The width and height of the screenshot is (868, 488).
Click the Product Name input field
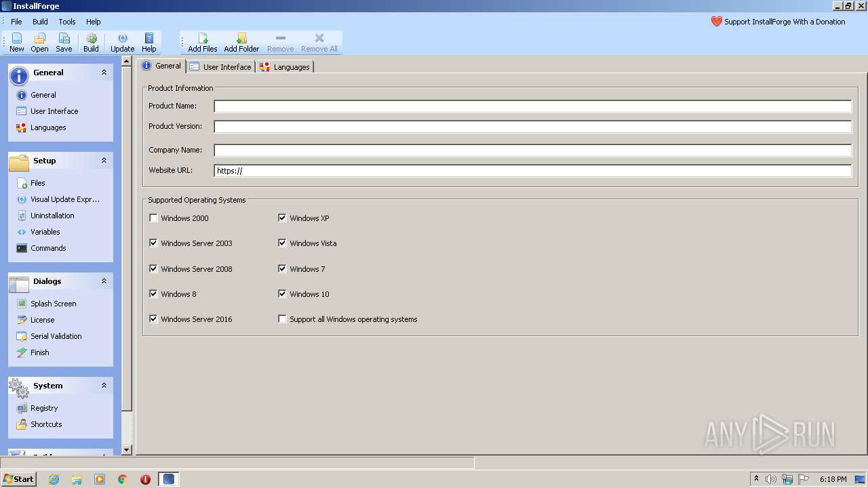coord(532,106)
